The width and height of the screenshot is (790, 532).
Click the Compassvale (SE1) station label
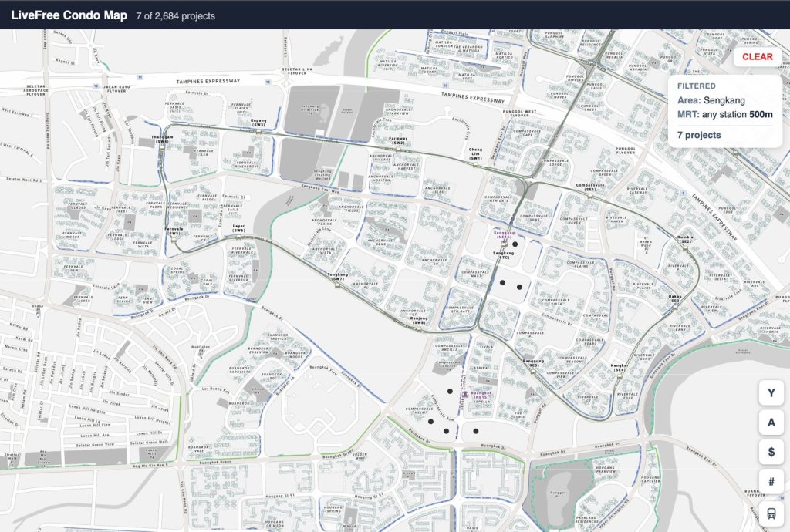point(589,187)
